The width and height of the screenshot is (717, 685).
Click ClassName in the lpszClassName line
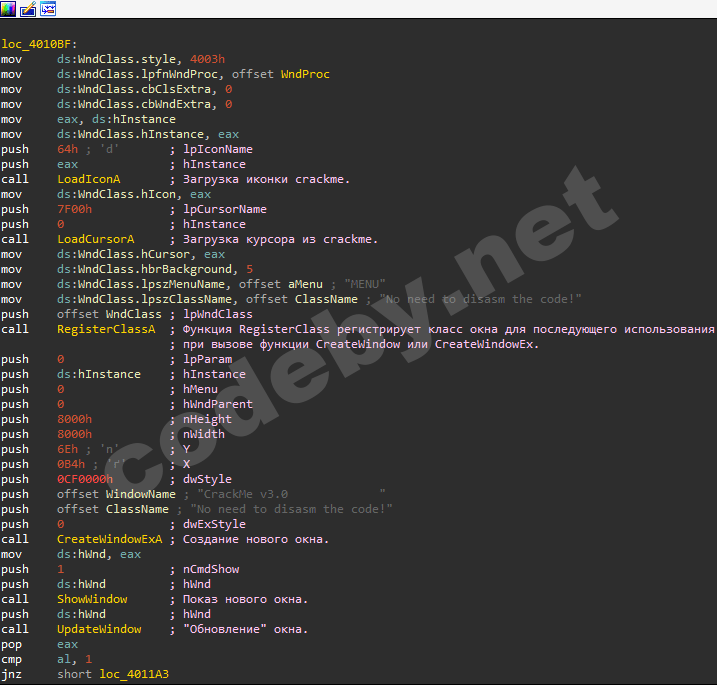coord(326,300)
